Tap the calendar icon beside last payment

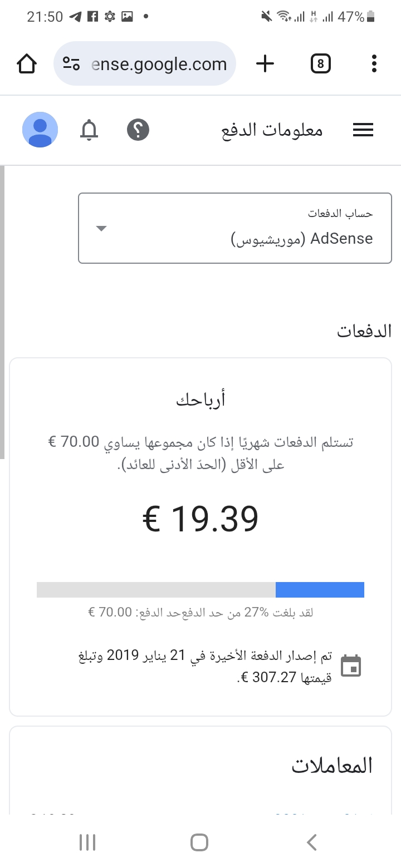[351, 666]
